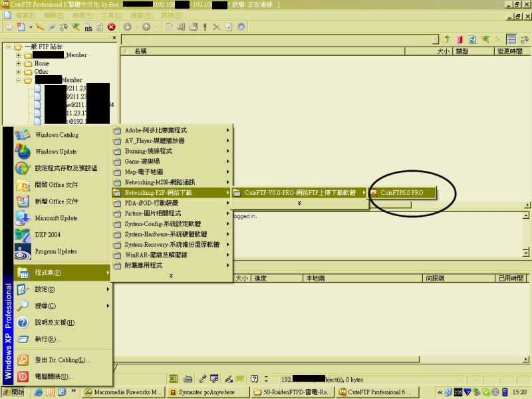Click 本地端 column in queue pane
The height and width of the screenshot is (399, 532).
point(362,278)
